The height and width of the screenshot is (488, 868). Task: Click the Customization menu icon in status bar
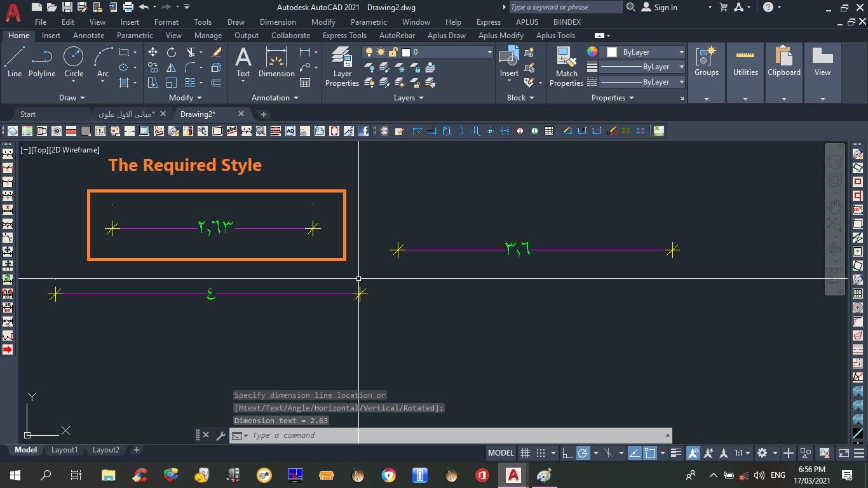(x=859, y=453)
